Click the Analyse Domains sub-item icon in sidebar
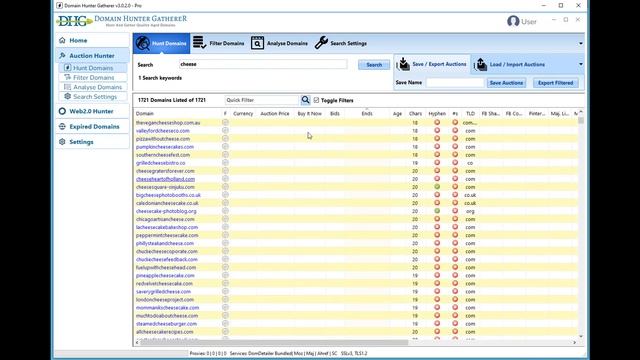 (67, 87)
